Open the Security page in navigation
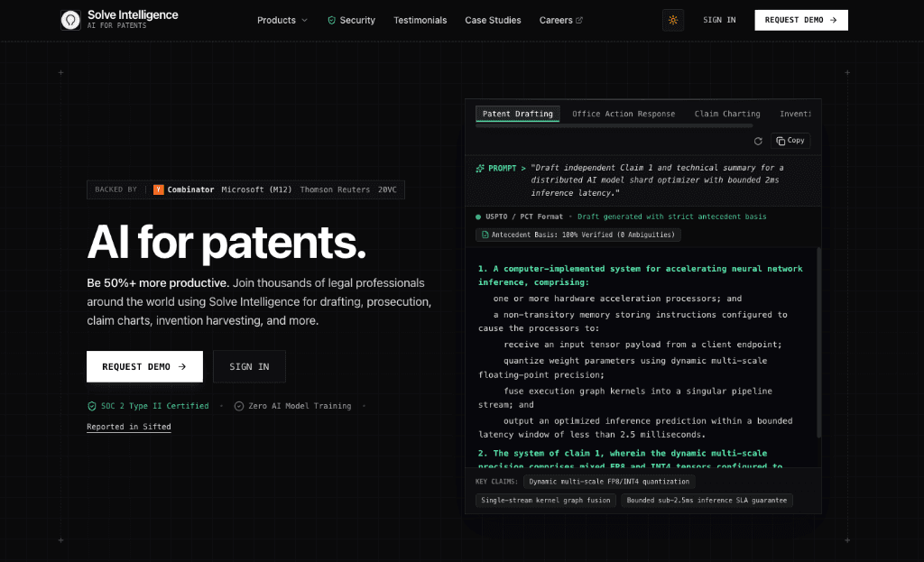This screenshot has width=924, height=562. (x=351, y=20)
